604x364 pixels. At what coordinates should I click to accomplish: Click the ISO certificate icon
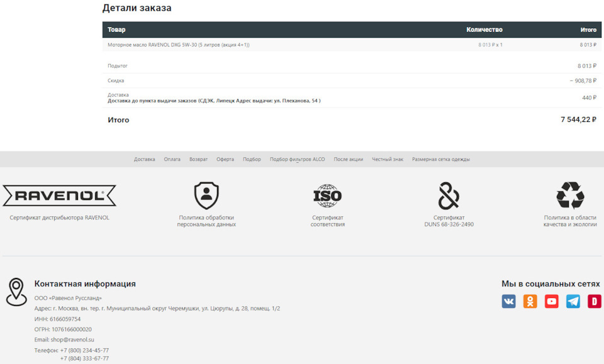tap(327, 196)
